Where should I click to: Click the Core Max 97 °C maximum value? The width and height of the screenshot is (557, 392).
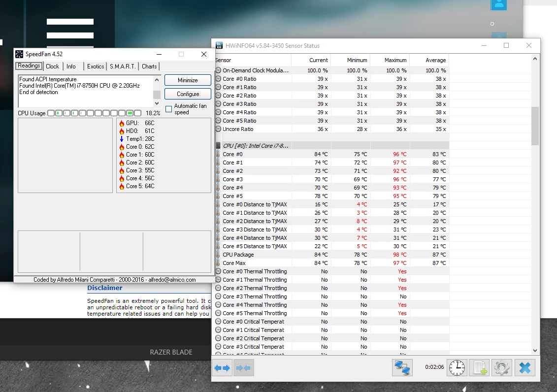[399, 263]
